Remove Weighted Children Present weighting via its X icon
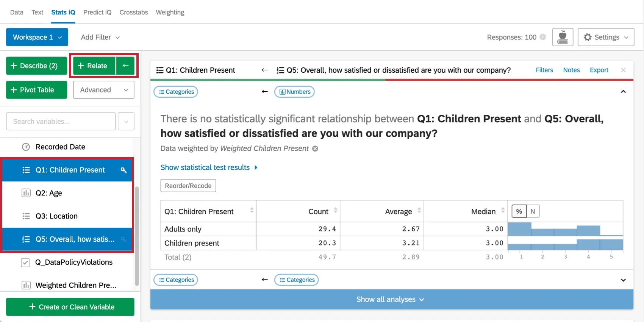 click(x=315, y=148)
